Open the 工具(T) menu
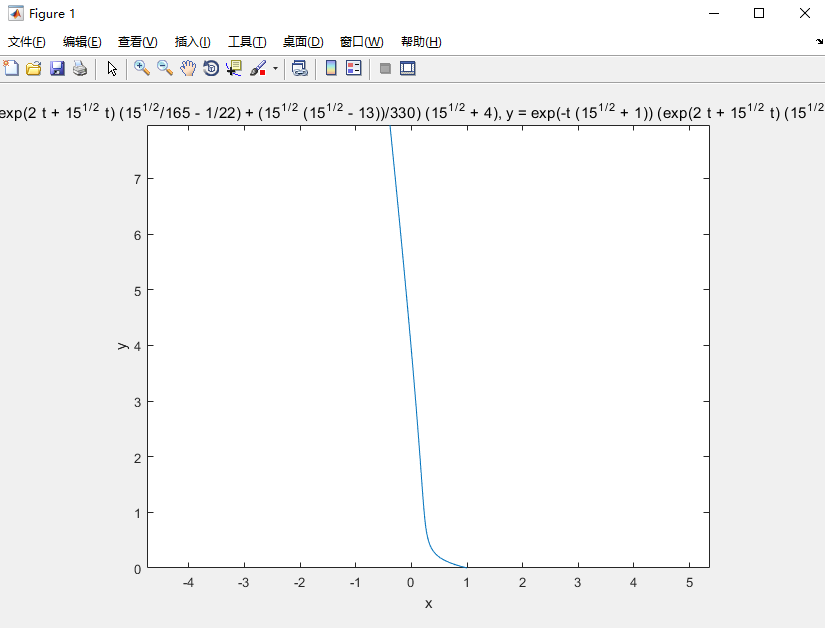The height and width of the screenshot is (628, 825). tap(247, 42)
